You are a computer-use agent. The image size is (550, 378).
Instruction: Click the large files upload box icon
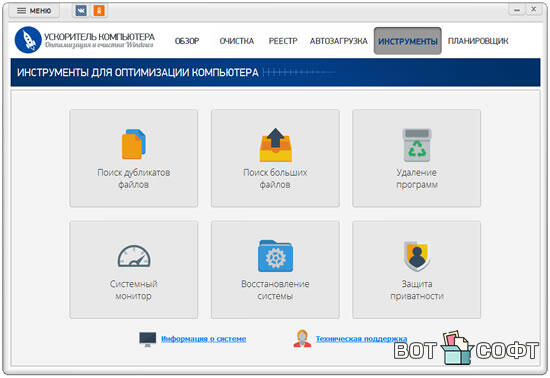275,145
